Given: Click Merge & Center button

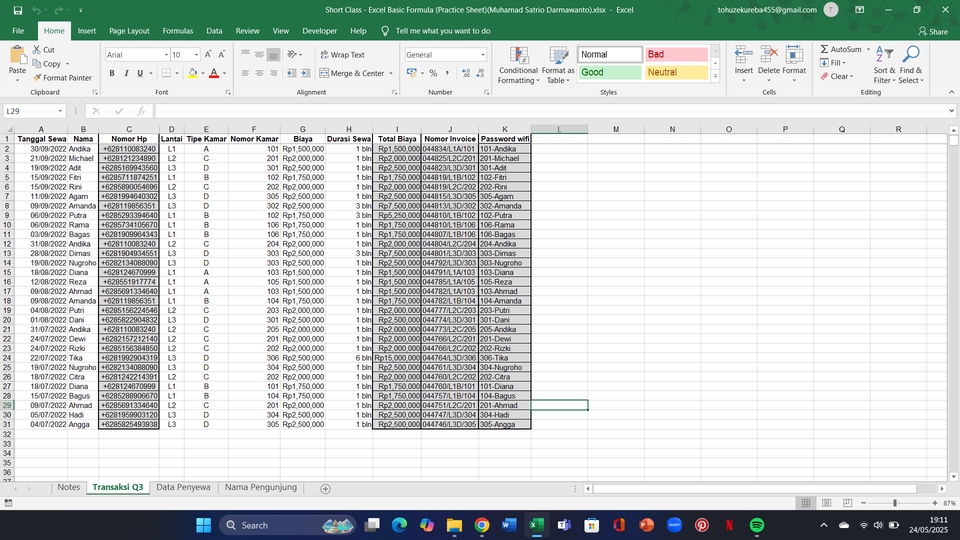Looking at the screenshot, I should (x=352, y=73).
